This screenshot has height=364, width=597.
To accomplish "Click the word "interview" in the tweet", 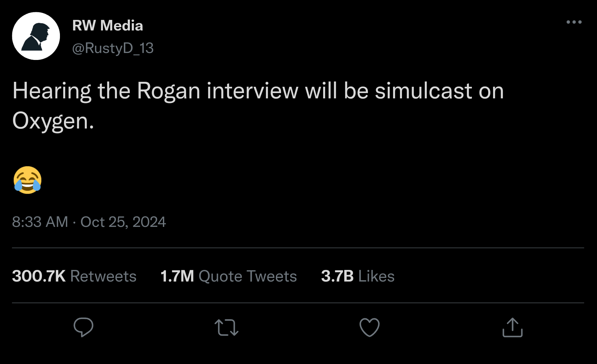I will point(253,91).
